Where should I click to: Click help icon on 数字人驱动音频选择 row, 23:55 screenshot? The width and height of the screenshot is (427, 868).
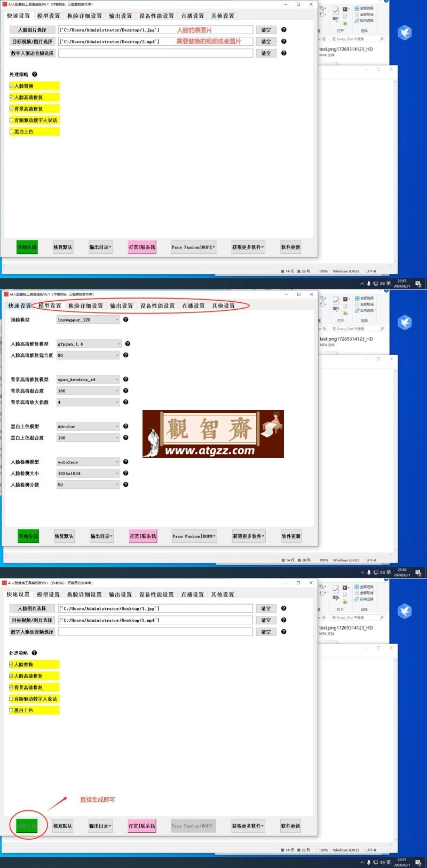tap(284, 53)
